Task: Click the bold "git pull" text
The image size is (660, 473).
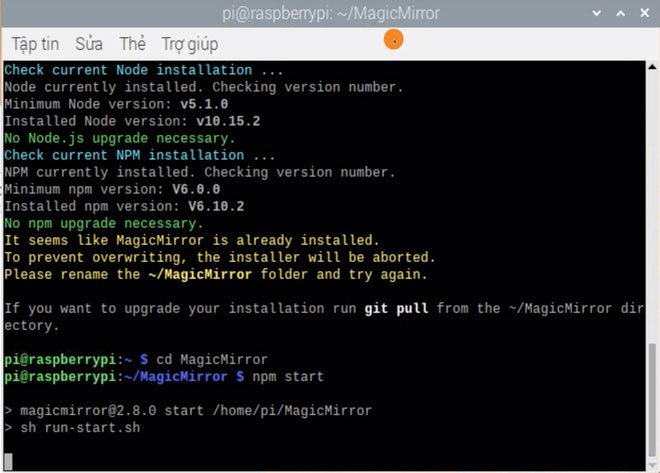Action: coord(396,308)
